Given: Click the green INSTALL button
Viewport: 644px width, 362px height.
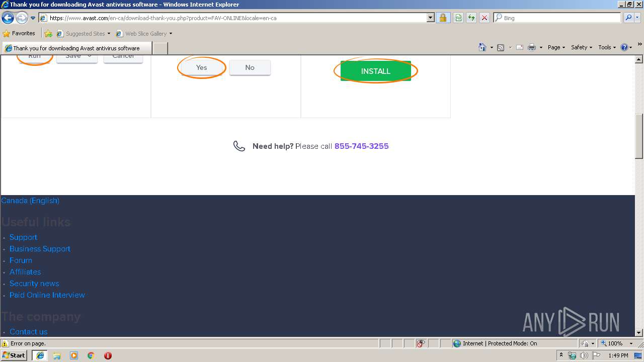Looking at the screenshot, I should [376, 71].
